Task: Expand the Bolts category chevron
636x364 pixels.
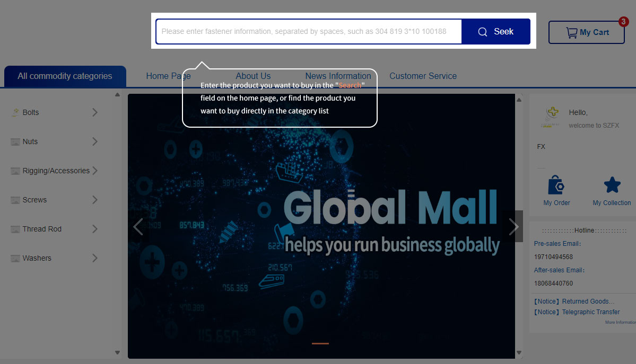Action: [x=94, y=112]
